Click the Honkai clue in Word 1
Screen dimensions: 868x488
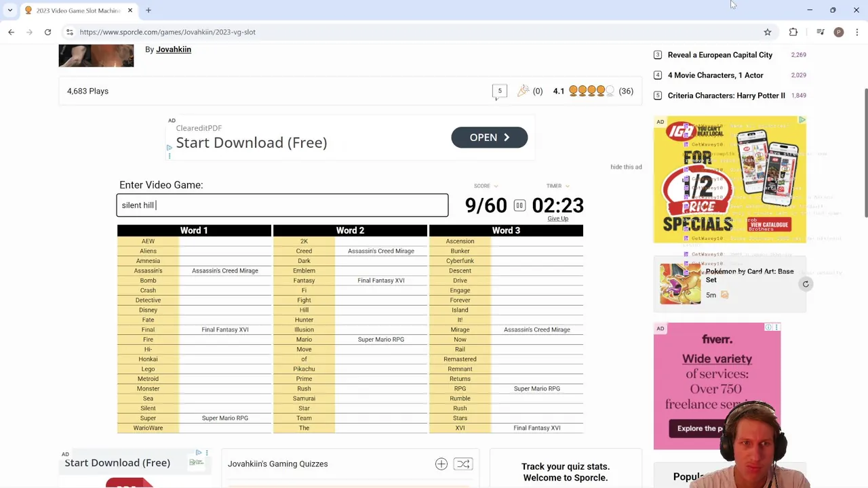click(x=148, y=359)
